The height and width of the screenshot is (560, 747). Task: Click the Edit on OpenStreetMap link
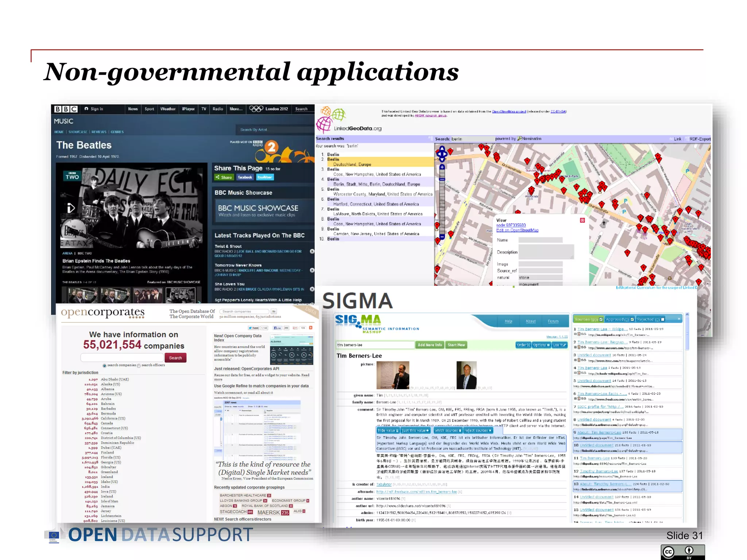(x=517, y=230)
